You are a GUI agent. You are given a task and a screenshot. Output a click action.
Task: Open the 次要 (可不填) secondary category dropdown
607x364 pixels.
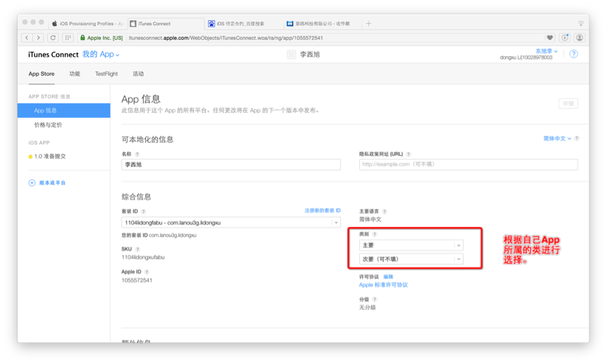coord(411,259)
